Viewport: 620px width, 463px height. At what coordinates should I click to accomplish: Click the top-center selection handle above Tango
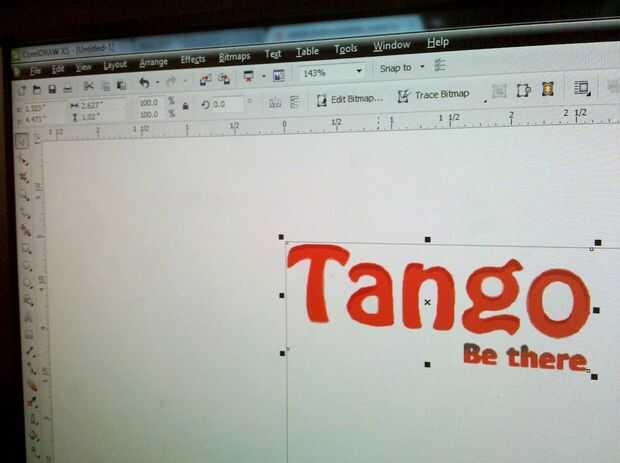tap(427, 239)
